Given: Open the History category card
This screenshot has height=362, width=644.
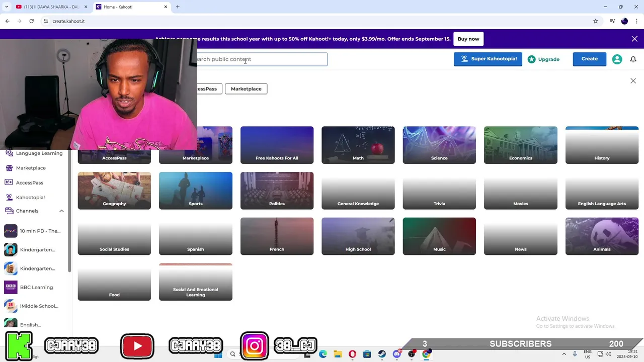Looking at the screenshot, I should (x=602, y=145).
